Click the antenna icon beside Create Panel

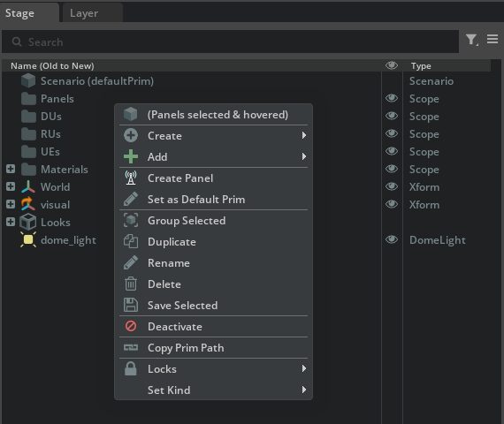tap(131, 178)
